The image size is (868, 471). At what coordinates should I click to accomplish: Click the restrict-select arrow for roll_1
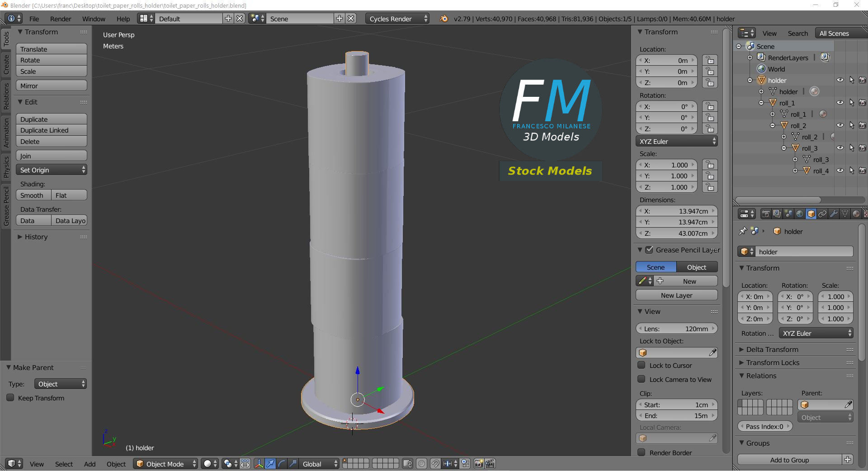pyautogui.click(x=851, y=103)
